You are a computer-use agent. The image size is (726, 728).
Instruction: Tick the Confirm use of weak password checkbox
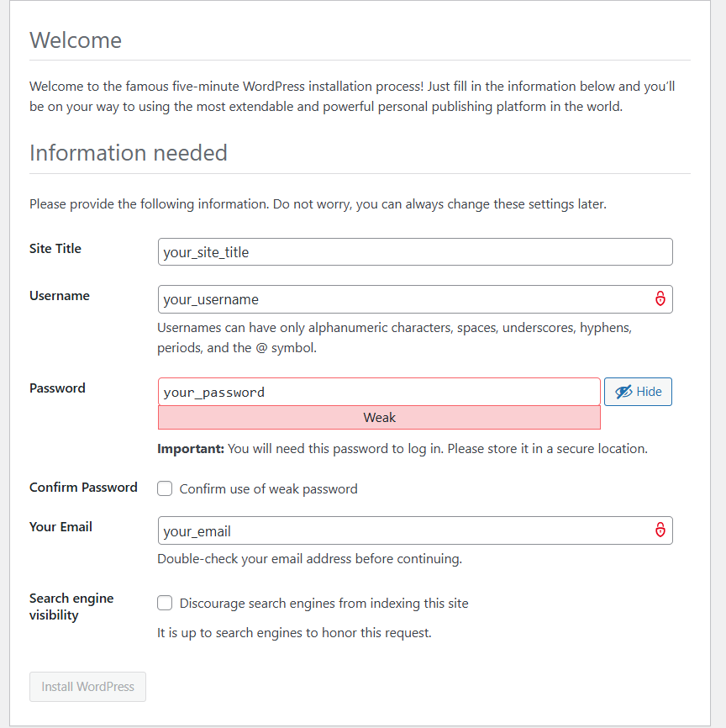tap(165, 488)
